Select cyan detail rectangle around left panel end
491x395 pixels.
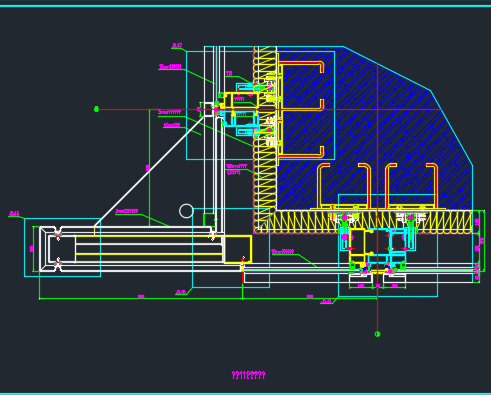[63, 247]
